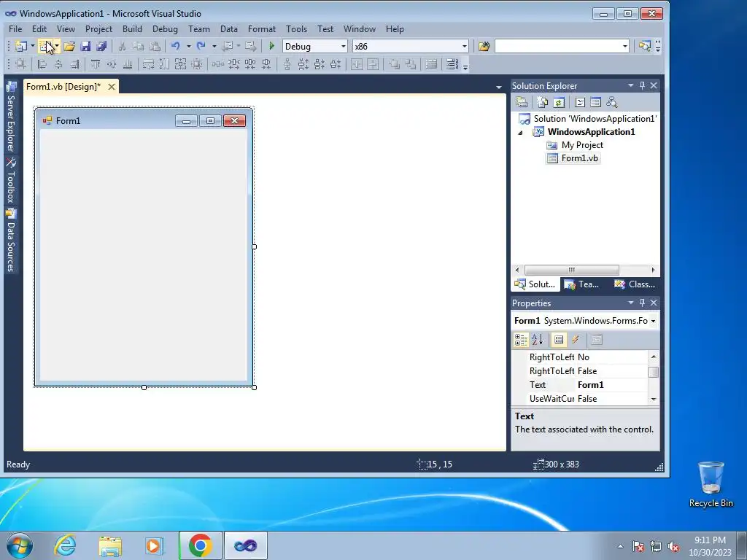
Task: Click the Properties grid scroll down arrow
Action: pyautogui.click(x=654, y=399)
